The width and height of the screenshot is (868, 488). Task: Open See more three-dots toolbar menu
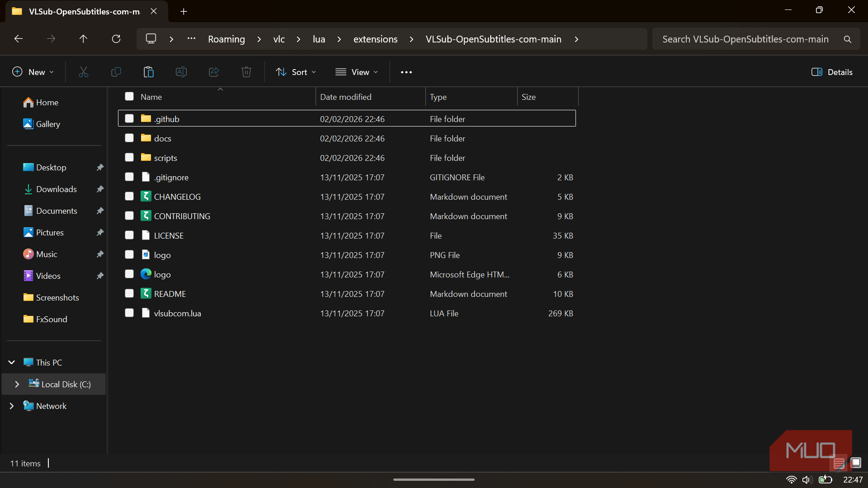pos(406,72)
